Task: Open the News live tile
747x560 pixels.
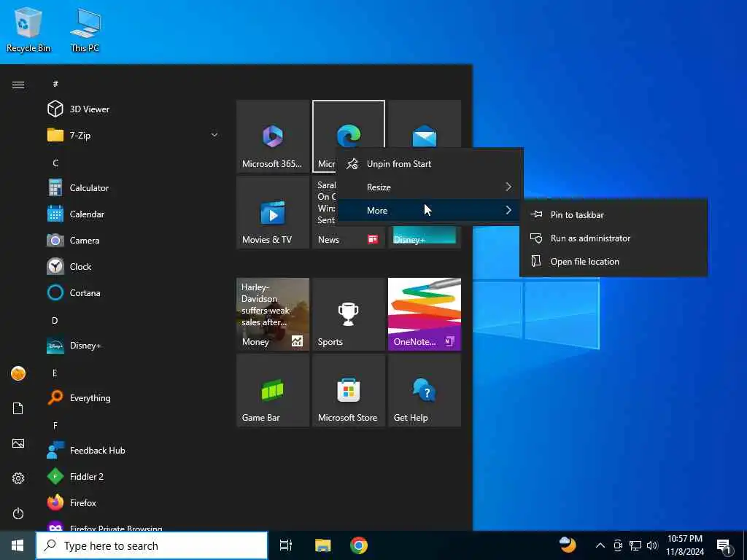Action: tap(349, 237)
